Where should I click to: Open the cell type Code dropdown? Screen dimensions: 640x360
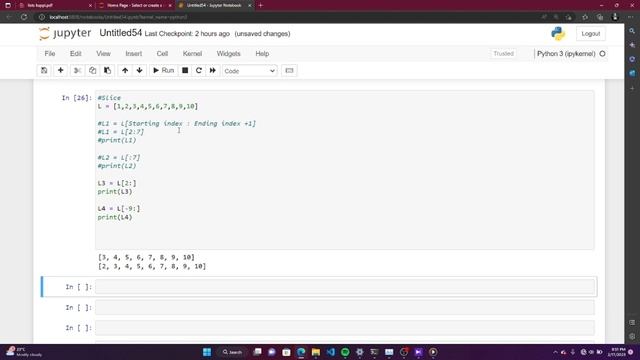pyautogui.click(x=250, y=71)
